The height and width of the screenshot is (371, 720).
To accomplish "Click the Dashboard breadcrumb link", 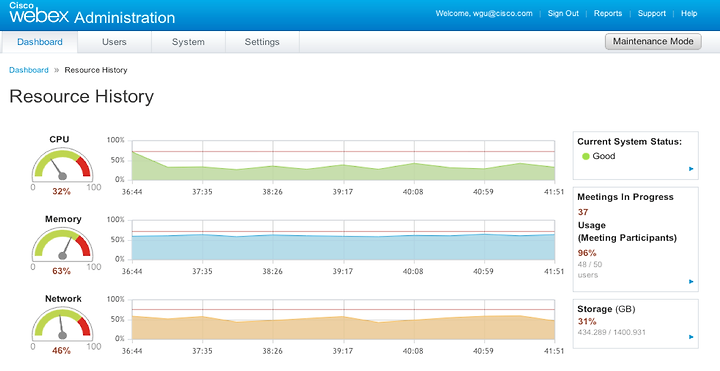I will point(29,70).
